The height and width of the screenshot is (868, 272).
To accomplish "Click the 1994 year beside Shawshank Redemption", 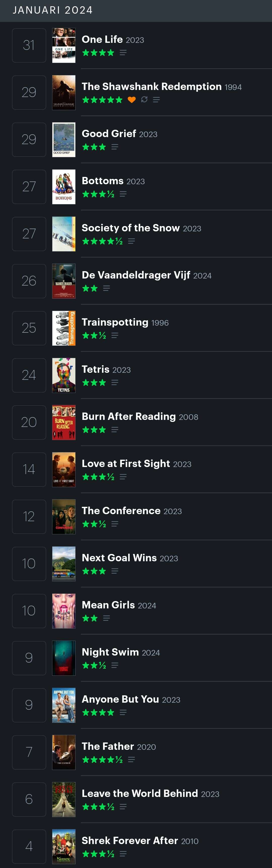I will (233, 87).
